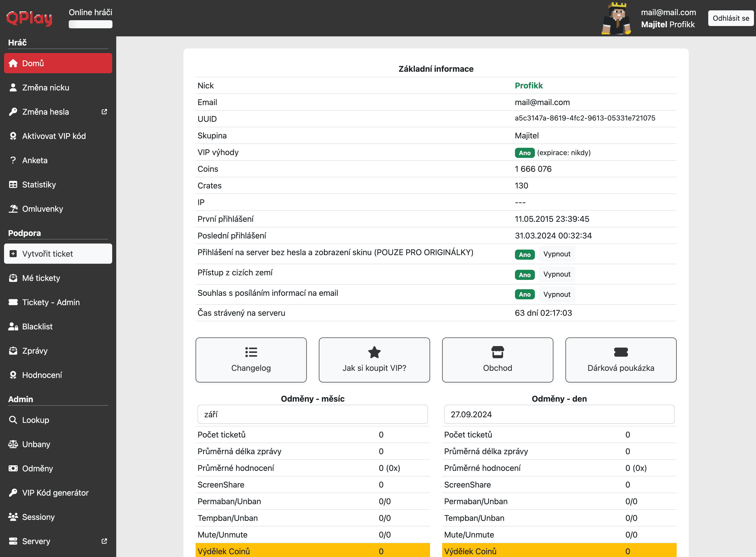Disable passwordless server login via Vypnout
756x557 pixels.
point(557,254)
